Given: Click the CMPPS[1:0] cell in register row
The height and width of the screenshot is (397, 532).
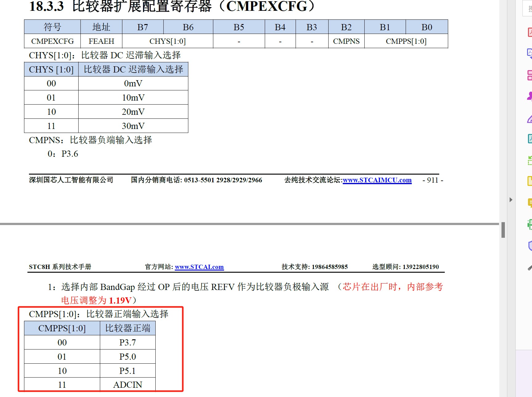Looking at the screenshot, I should [406, 41].
